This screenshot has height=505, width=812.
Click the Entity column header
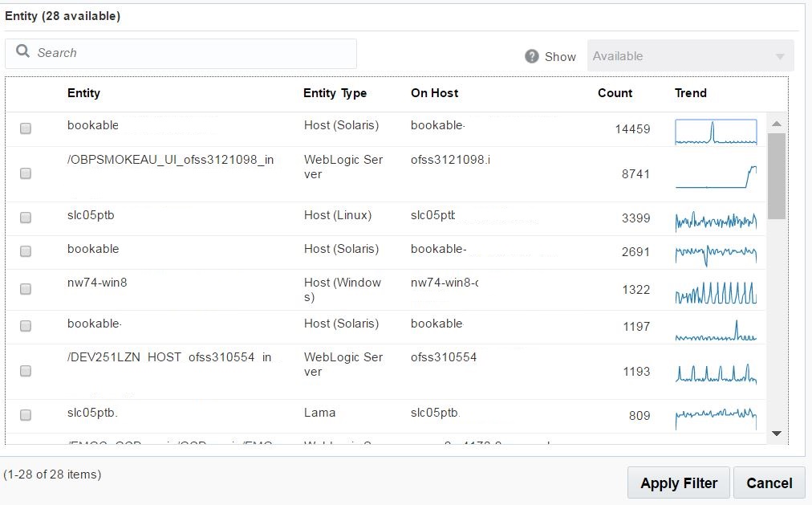(x=83, y=93)
